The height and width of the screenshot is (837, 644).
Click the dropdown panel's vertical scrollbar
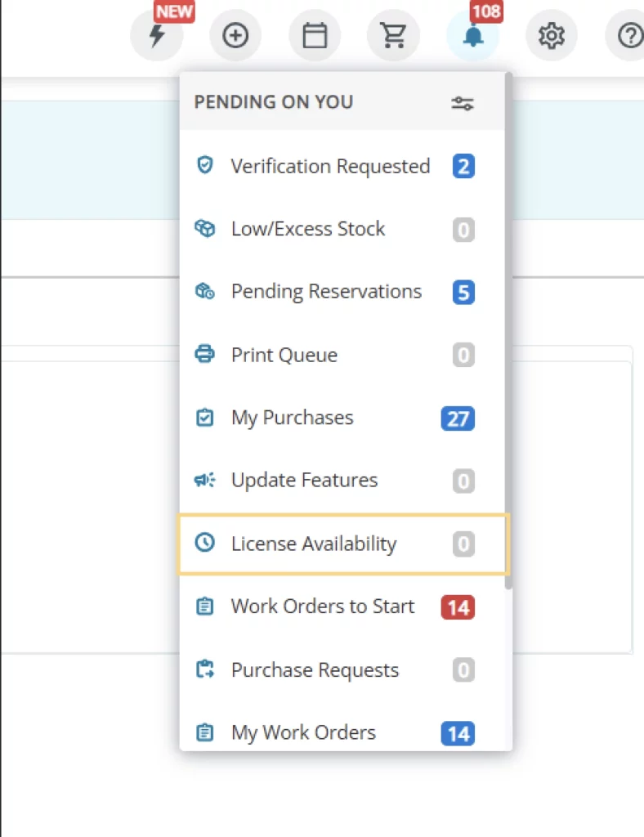508,327
